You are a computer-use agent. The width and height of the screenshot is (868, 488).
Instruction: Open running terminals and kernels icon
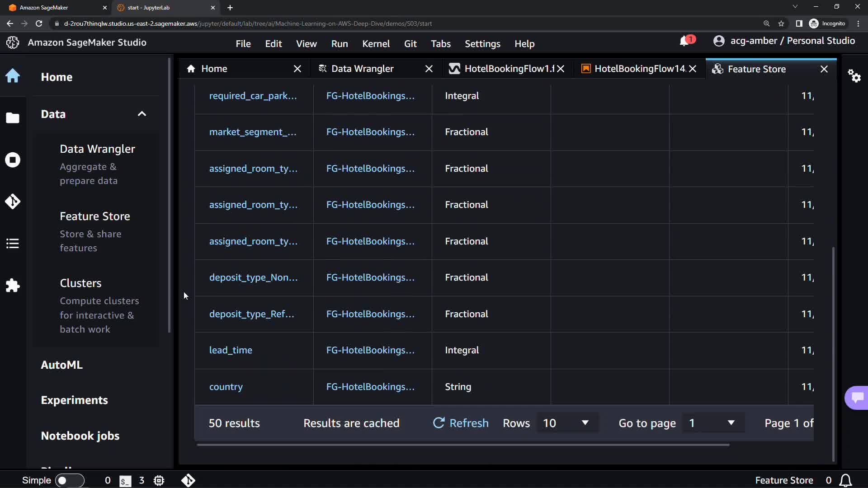pos(13,160)
